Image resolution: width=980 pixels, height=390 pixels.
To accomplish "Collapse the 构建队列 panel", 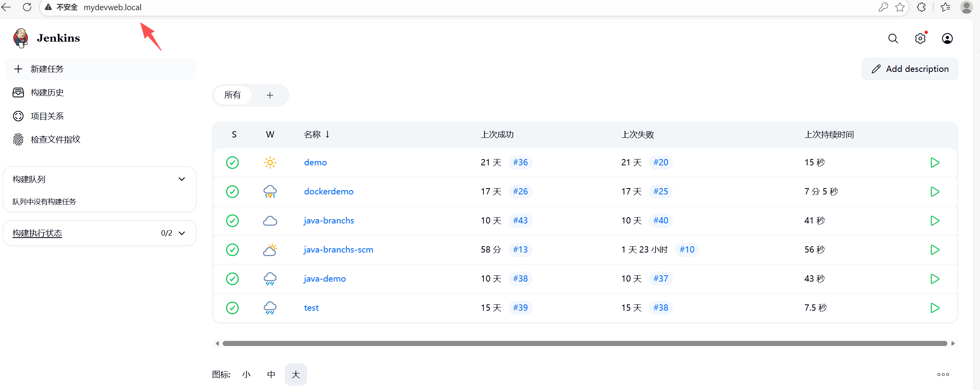I will point(182,179).
